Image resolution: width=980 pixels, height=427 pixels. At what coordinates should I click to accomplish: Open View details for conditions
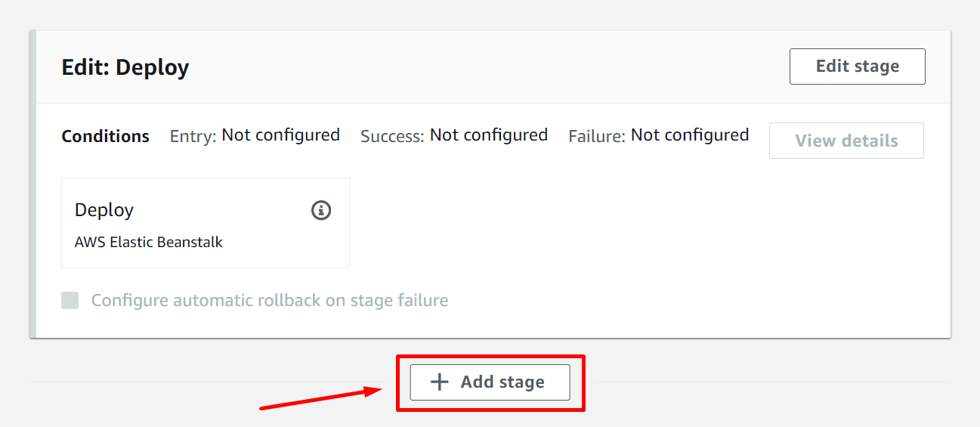(x=846, y=141)
